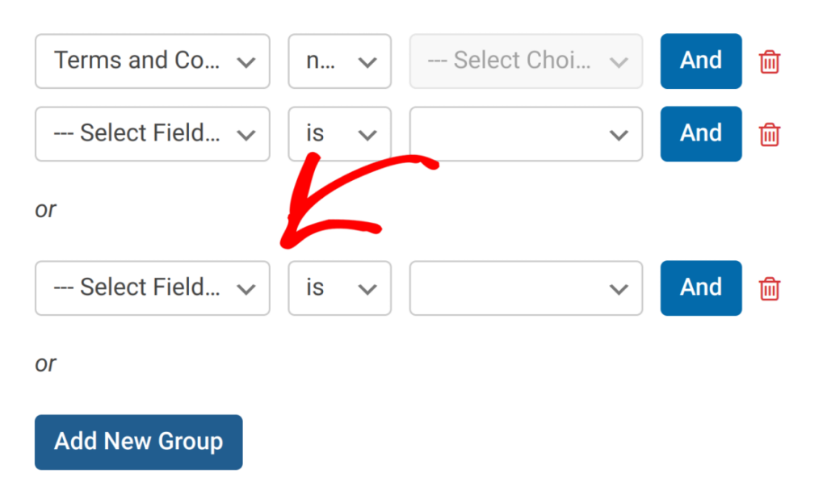Click the empty value field in the second row
Screen dimensions: 827x504
point(526,134)
